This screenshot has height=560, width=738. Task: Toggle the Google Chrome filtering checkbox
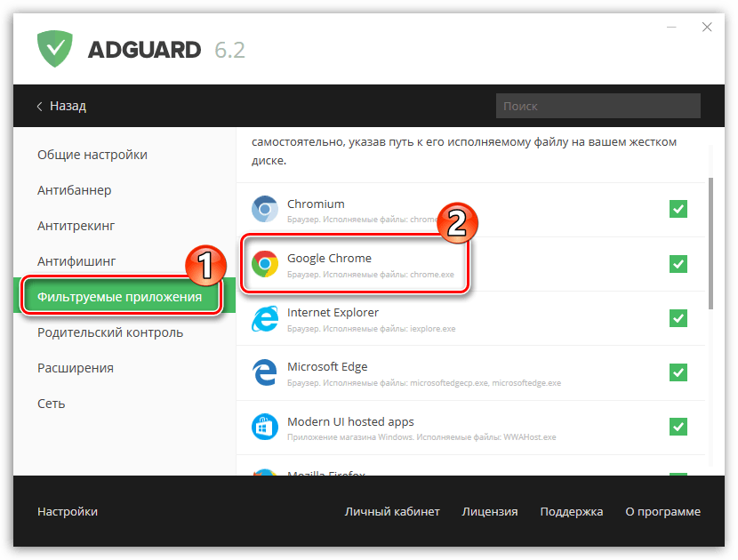tap(678, 263)
